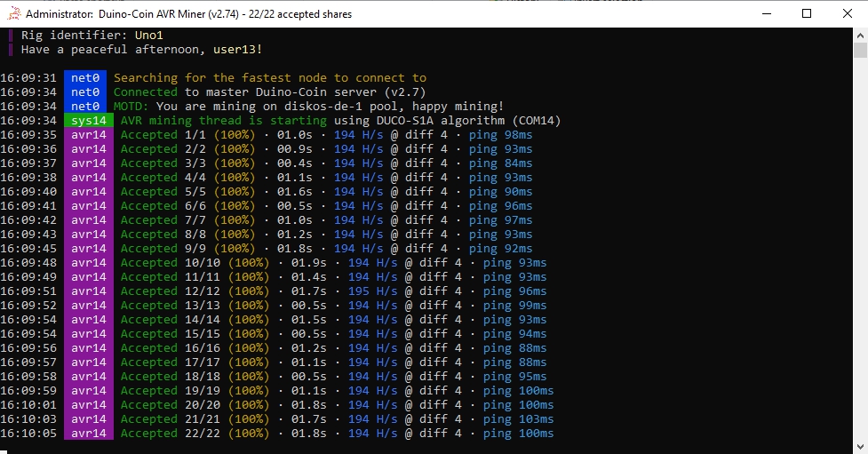Click the MOTD diskos-de-1 pool message
This screenshot has height=454, width=868.
[x=309, y=107]
